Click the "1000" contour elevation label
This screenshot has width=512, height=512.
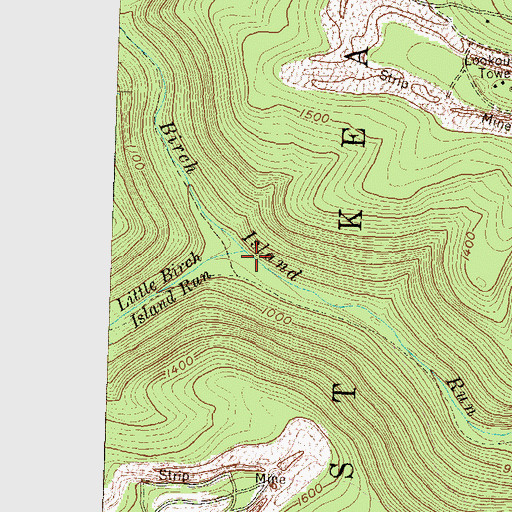[x=277, y=316]
